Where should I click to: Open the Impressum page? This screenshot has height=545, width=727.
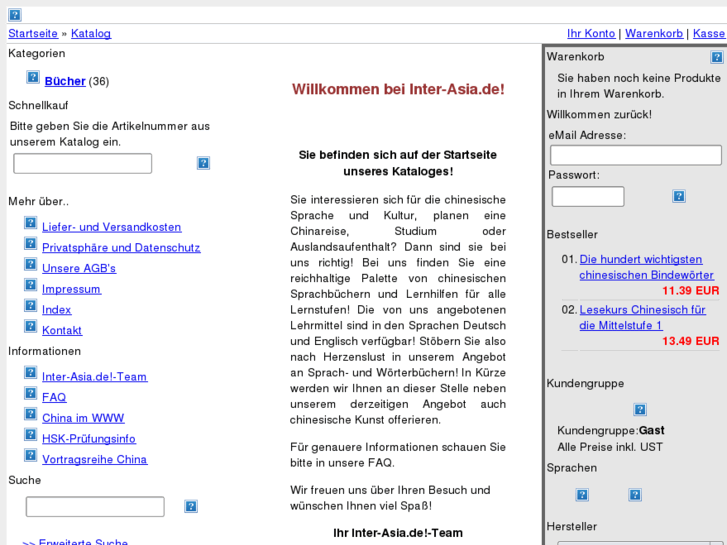[x=71, y=289]
